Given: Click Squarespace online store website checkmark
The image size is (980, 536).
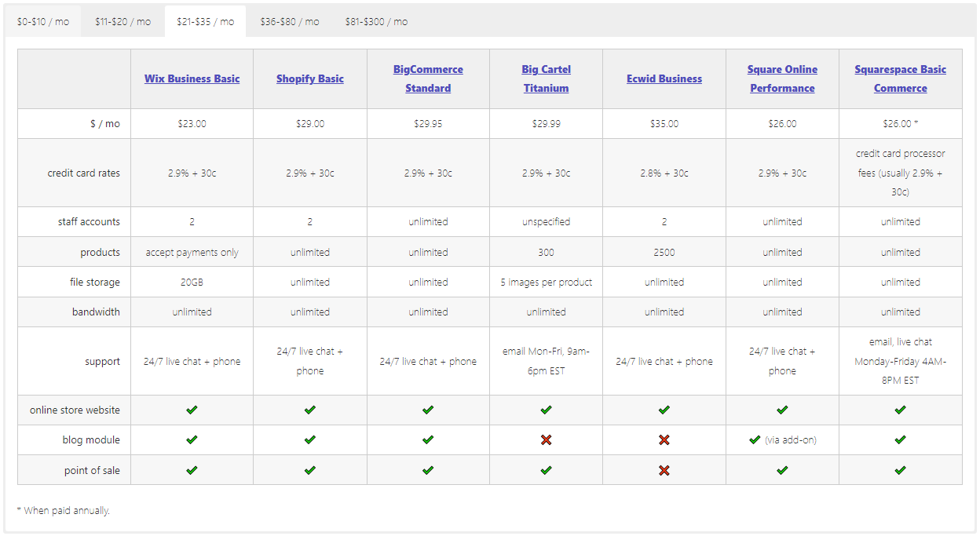Looking at the screenshot, I should tap(901, 410).
